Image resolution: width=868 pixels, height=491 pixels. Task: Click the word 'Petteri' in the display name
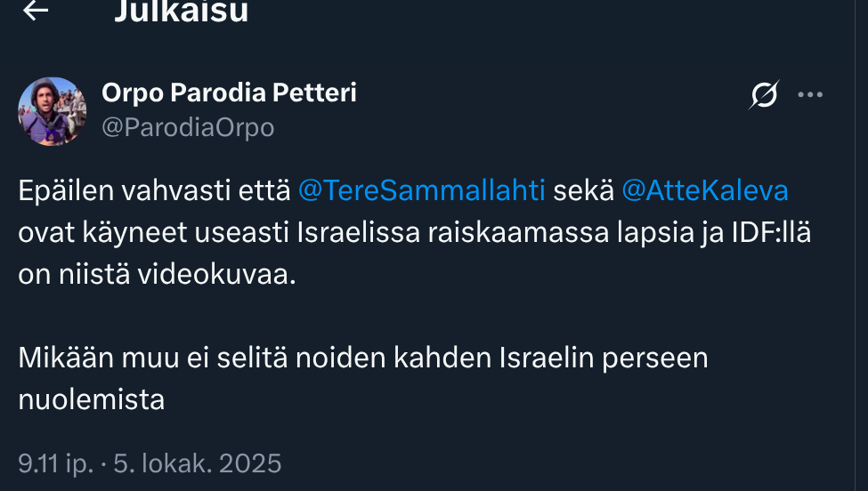pyautogui.click(x=313, y=93)
